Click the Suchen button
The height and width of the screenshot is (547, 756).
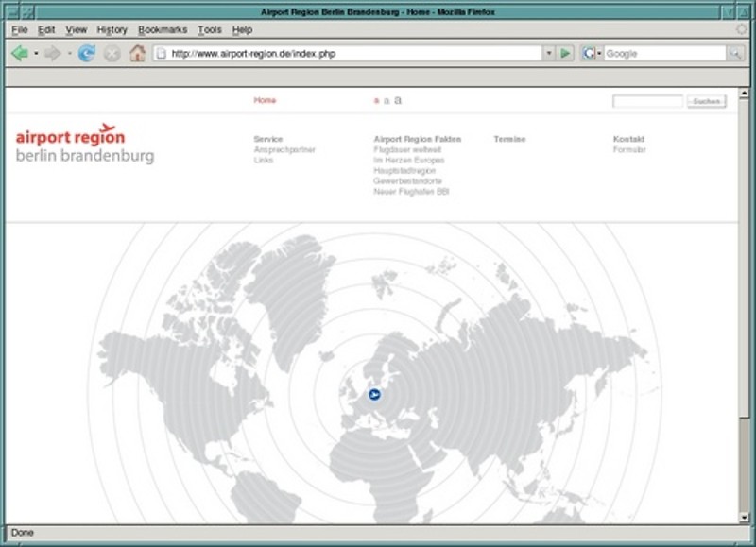point(706,101)
